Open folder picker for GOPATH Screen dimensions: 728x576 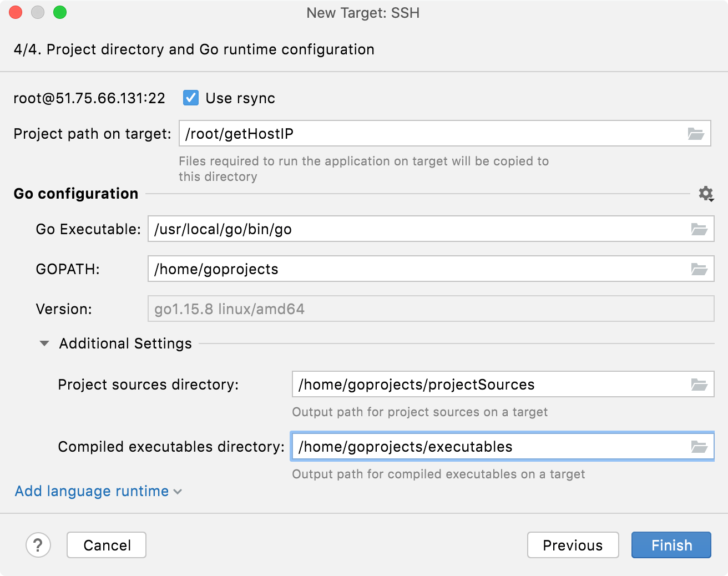tap(700, 269)
